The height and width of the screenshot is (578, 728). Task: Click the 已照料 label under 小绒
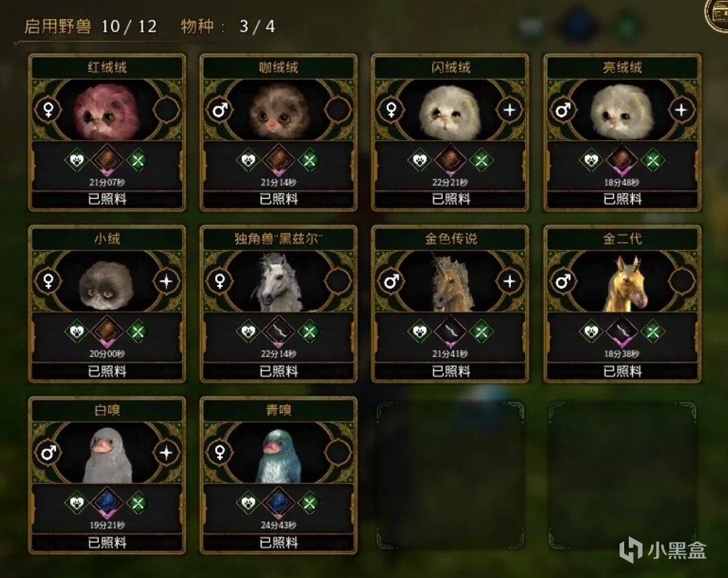[107, 371]
